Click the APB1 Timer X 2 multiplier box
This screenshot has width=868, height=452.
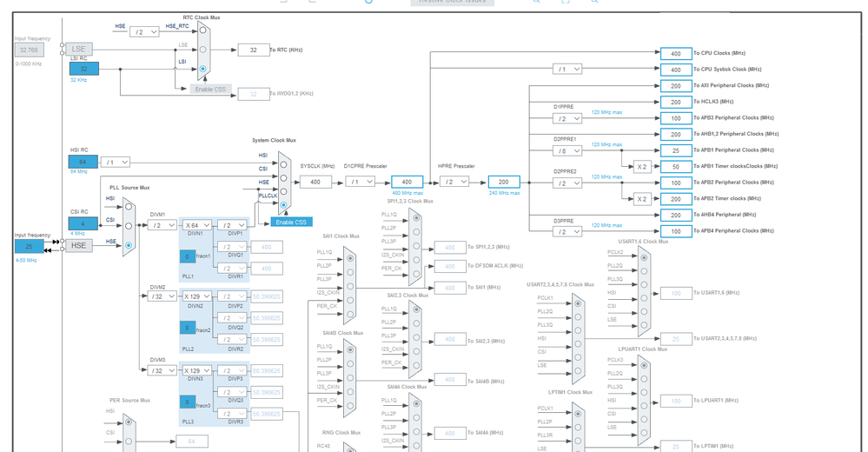click(641, 167)
